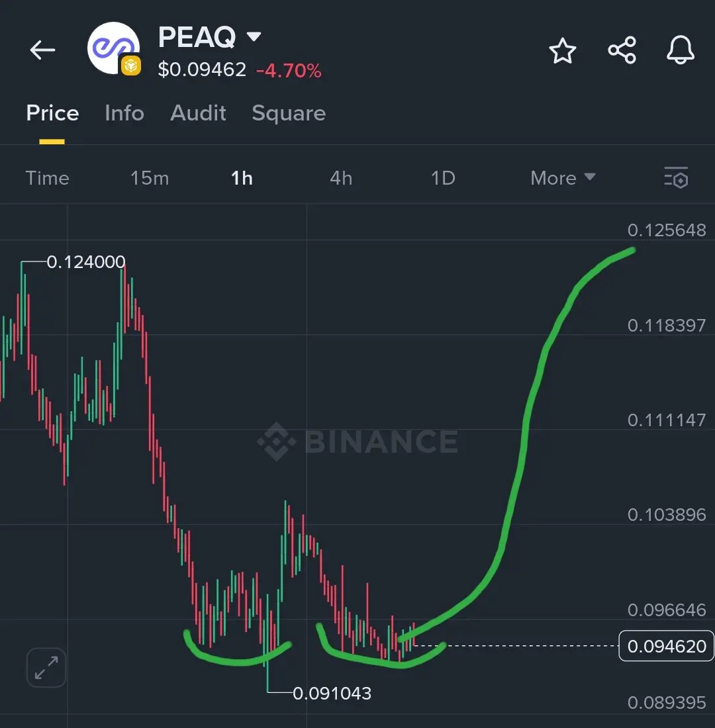Select the 1h interval button
Screen dimensions: 715x728
(242, 178)
